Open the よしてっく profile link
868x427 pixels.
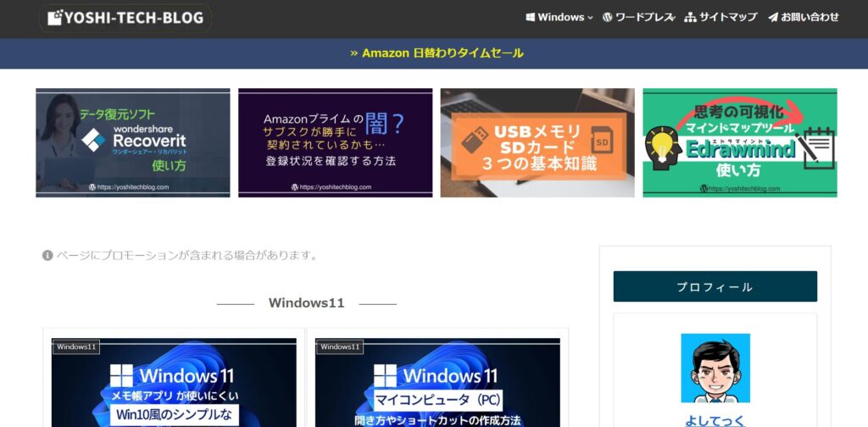715,420
